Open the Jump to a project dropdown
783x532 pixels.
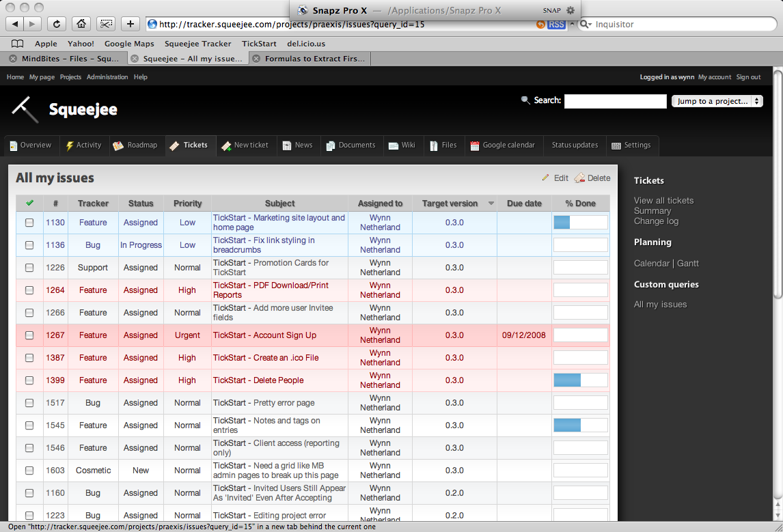click(717, 101)
